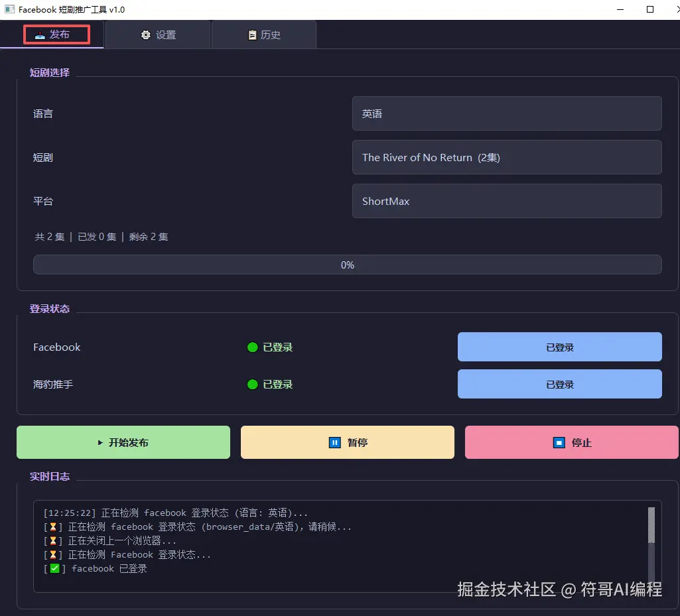This screenshot has width=680, height=616.
Task: Click the log line 'facebook 已登录'
Action: (x=96, y=568)
